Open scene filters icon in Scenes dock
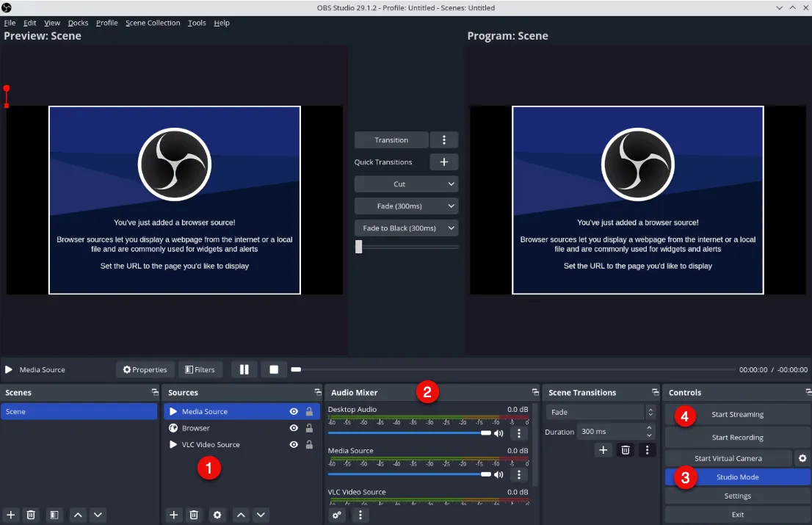The image size is (812, 525). [54, 515]
